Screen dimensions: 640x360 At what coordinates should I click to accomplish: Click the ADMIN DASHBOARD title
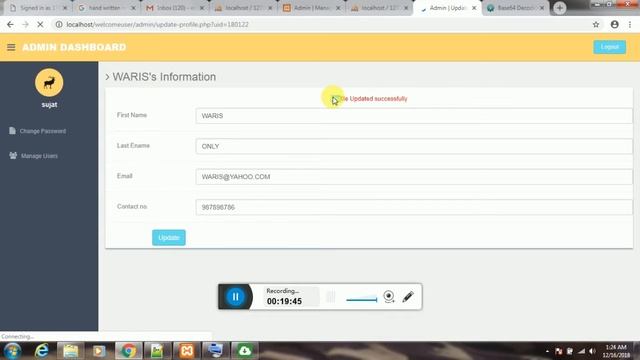74,47
